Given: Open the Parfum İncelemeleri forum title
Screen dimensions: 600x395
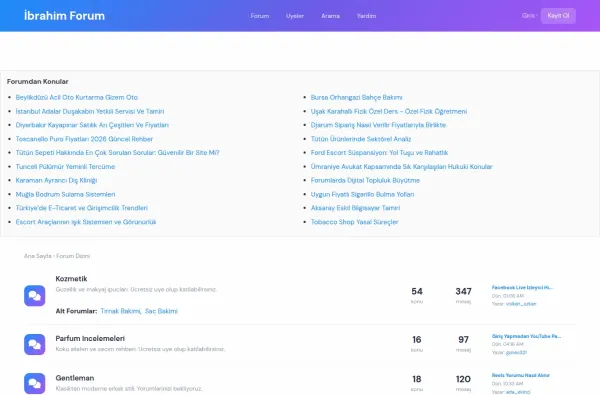Looking at the screenshot, I should [x=90, y=338].
